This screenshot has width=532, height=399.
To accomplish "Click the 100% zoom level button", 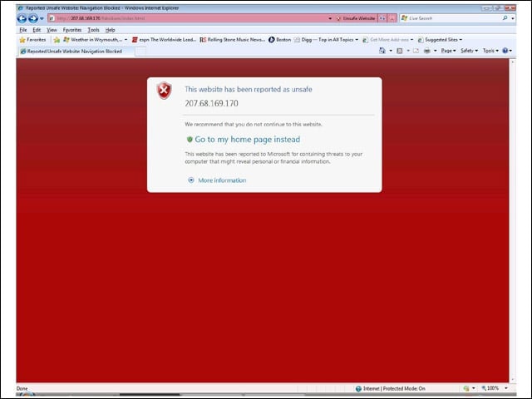I will (x=490, y=388).
